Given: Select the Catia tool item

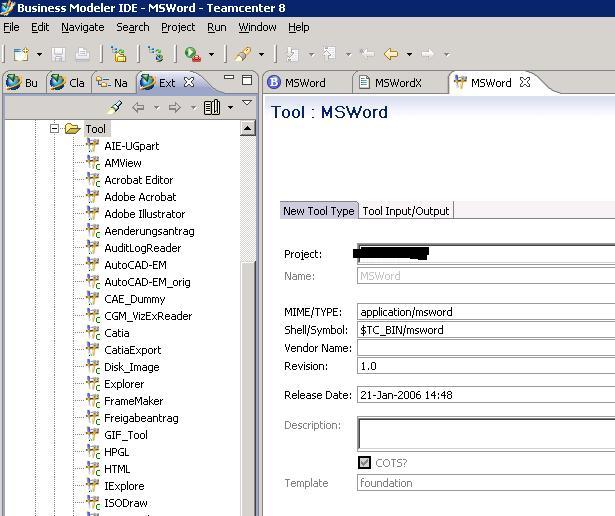Looking at the screenshot, I should pyautogui.click(x=116, y=333).
